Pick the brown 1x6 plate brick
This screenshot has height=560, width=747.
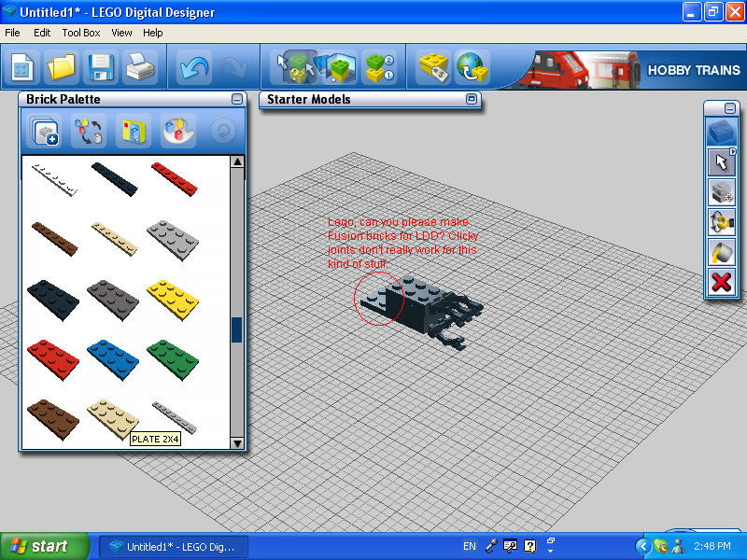pos(54,239)
